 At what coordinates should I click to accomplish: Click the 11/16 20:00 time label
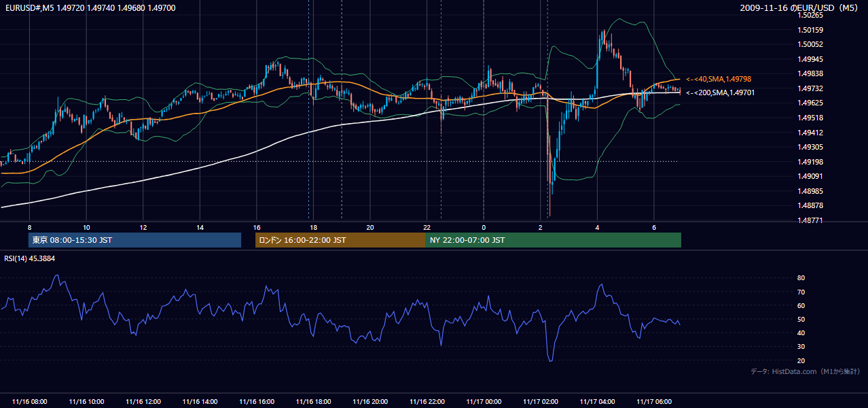click(x=370, y=402)
